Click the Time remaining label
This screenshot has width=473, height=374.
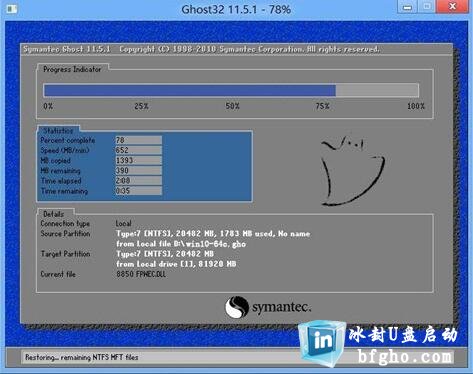(64, 191)
